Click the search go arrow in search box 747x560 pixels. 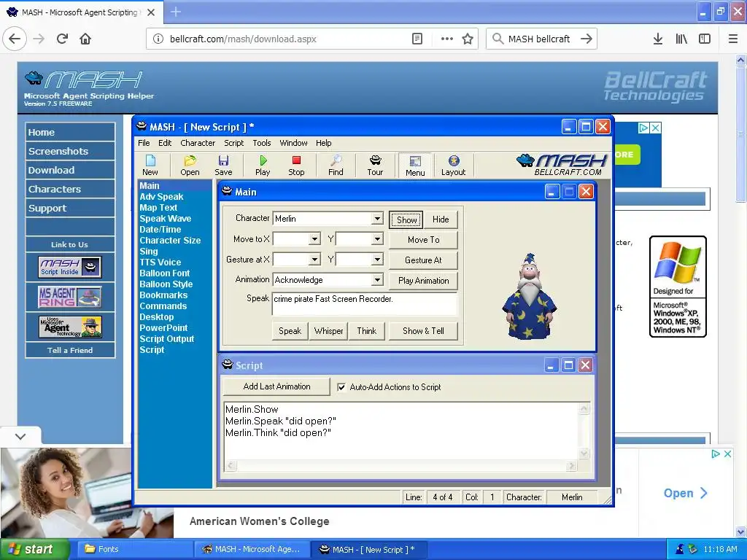click(x=587, y=39)
